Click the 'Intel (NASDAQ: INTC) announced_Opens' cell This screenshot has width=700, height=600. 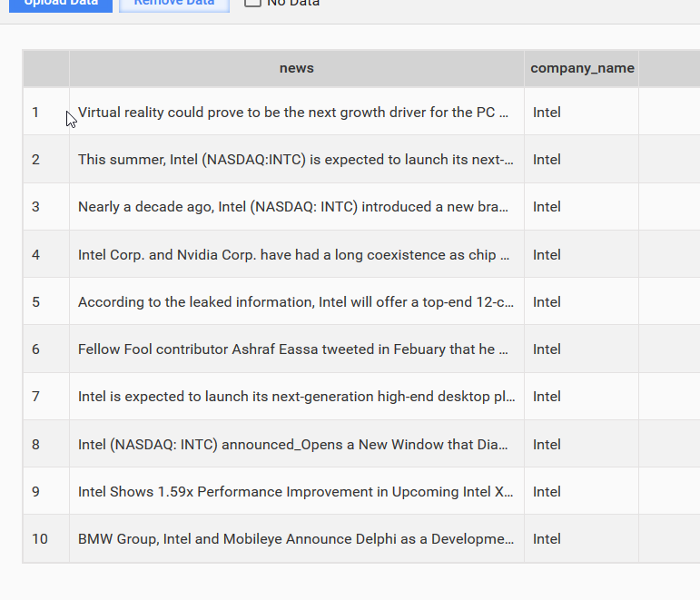[296, 444]
